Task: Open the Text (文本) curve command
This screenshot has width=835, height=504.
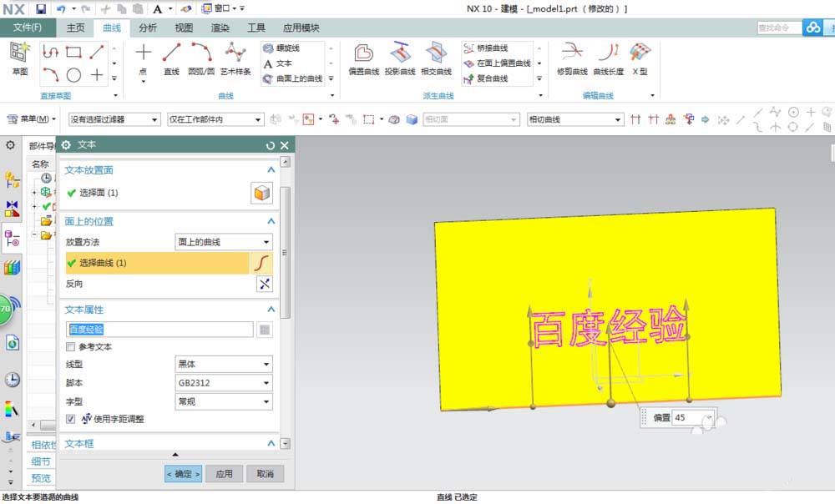Action: pyautogui.click(x=278, y=63)
